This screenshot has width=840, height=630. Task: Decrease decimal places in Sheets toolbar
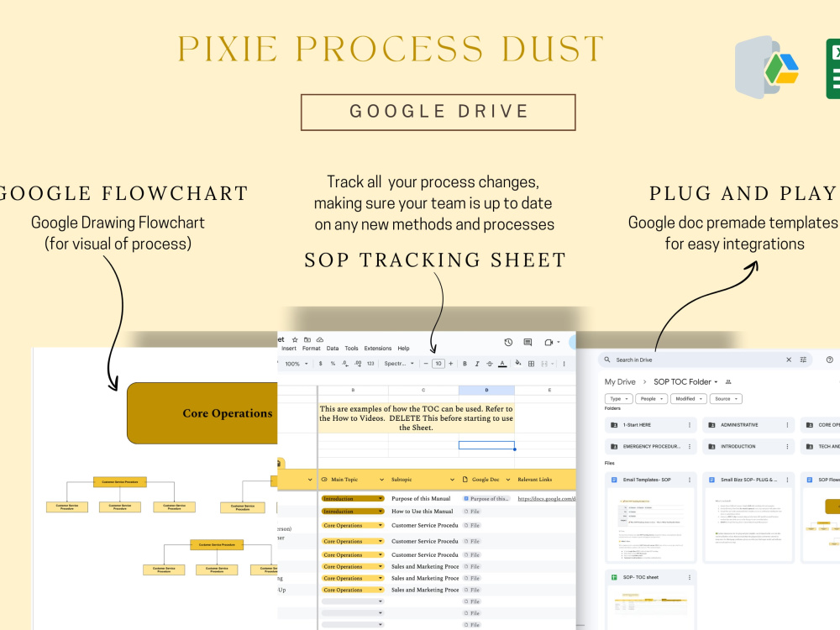(345, 364)
